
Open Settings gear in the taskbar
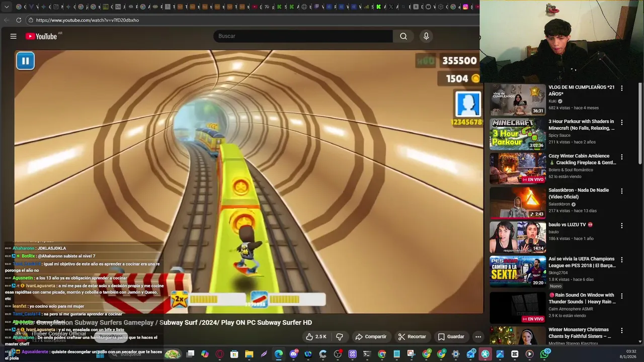[456, 354]
